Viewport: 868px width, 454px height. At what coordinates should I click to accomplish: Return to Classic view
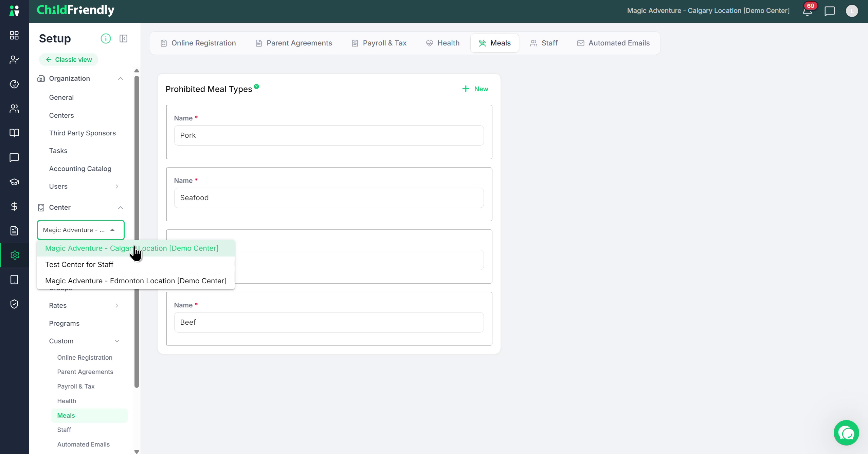pyautogui.click(x=69, y=60)
